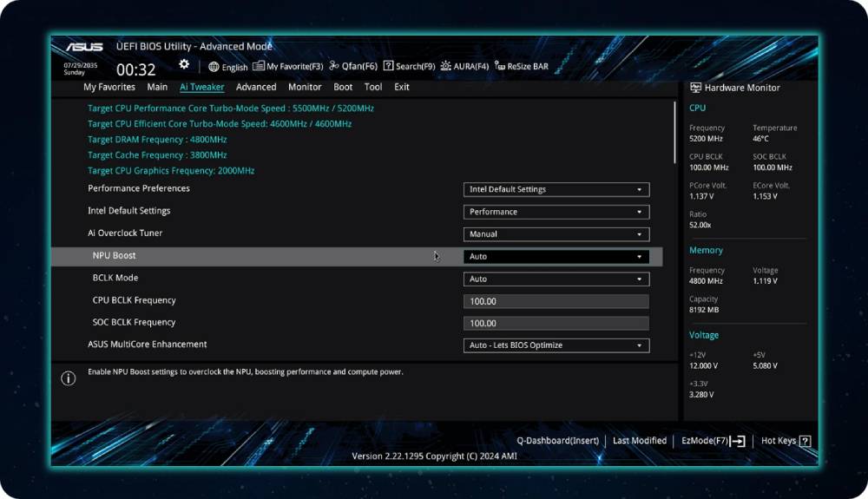
Task: Click Last Modified button
Action: [x=640, y=441]
